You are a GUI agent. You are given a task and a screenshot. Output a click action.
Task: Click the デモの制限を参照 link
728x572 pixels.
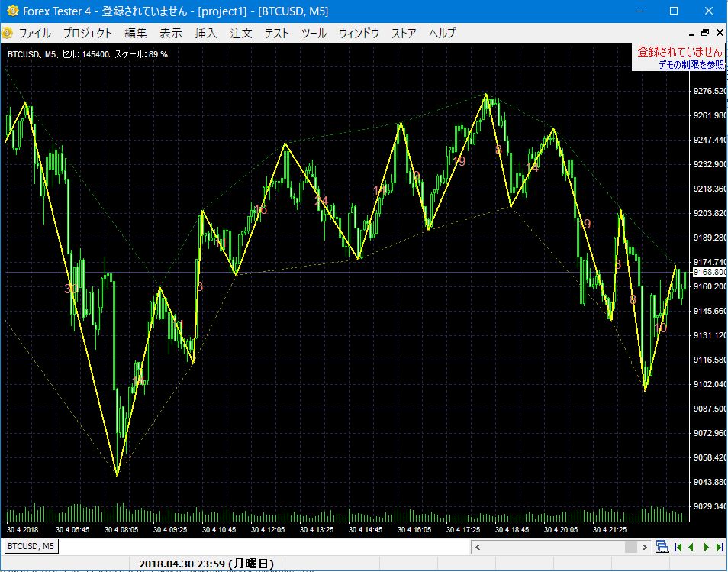[691, 65]
